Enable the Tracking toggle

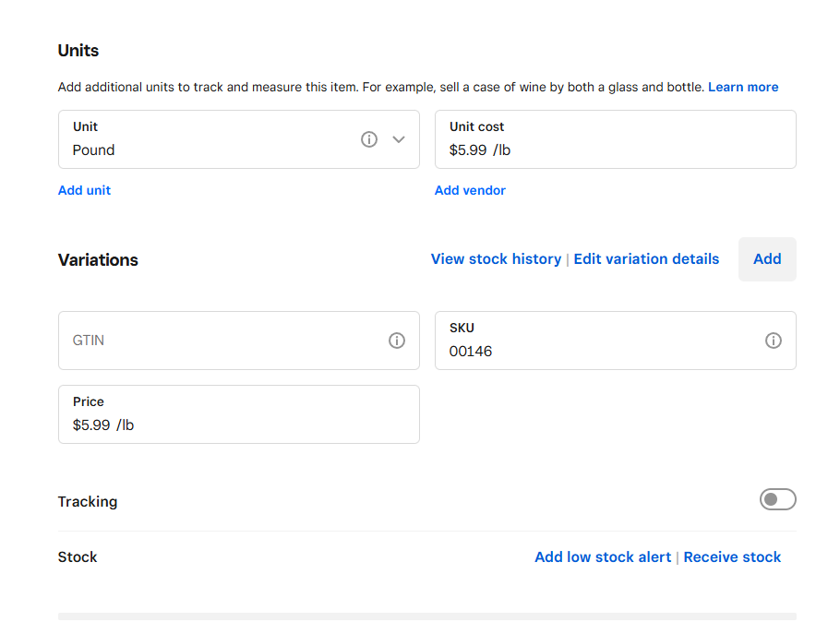pyautogui.click(x=778, y=499)
